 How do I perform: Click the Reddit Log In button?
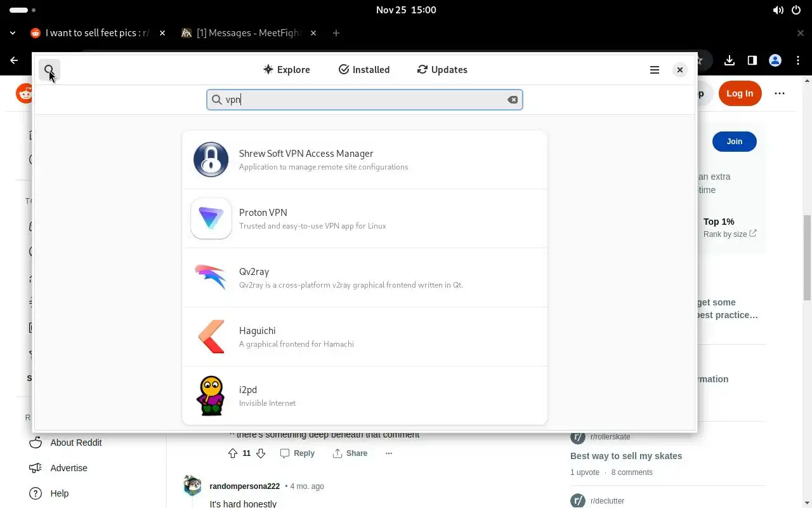(x=740, y=93)
